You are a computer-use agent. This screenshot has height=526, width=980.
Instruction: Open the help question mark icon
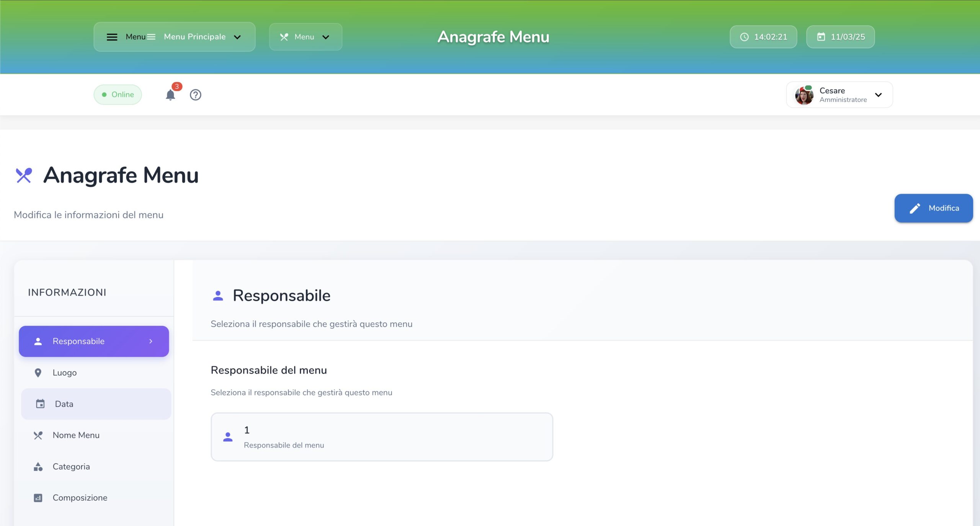pyautogui.click(x=195, y=95)
